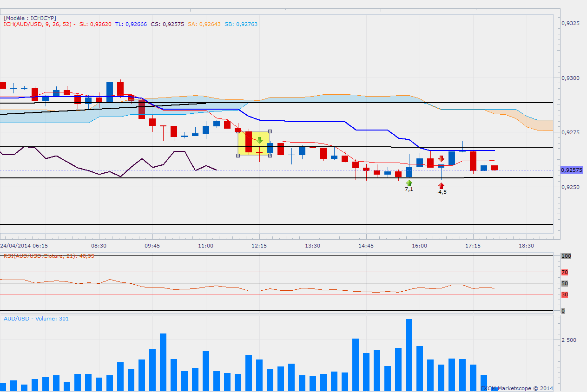Click the current price tag 0,92575
This screenshot has width=587, height=392.
pyautogui.click(x=572, y=170)
